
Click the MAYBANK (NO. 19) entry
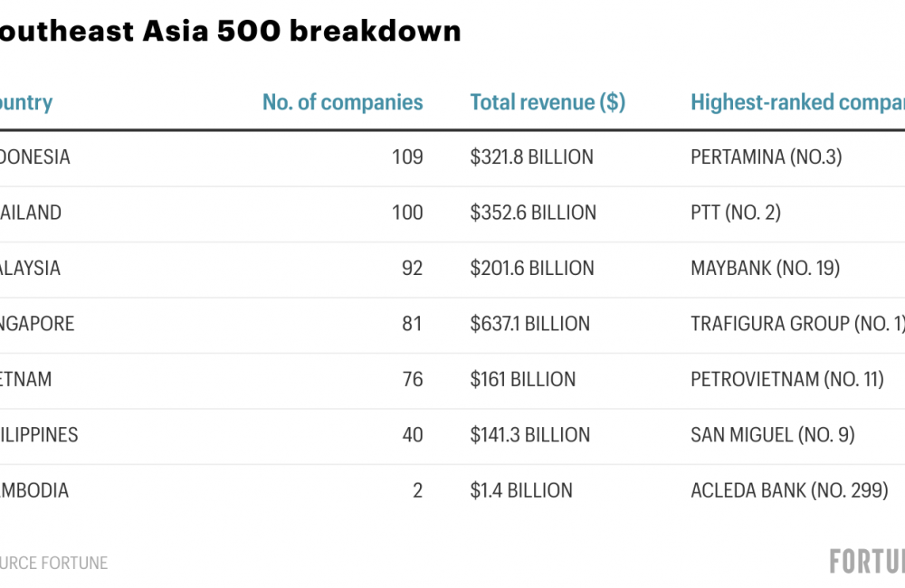(x=765, y=269)
